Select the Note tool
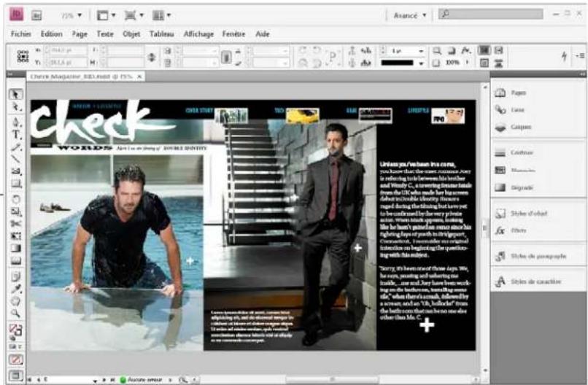Screen dimensions: 588x385 16,276
